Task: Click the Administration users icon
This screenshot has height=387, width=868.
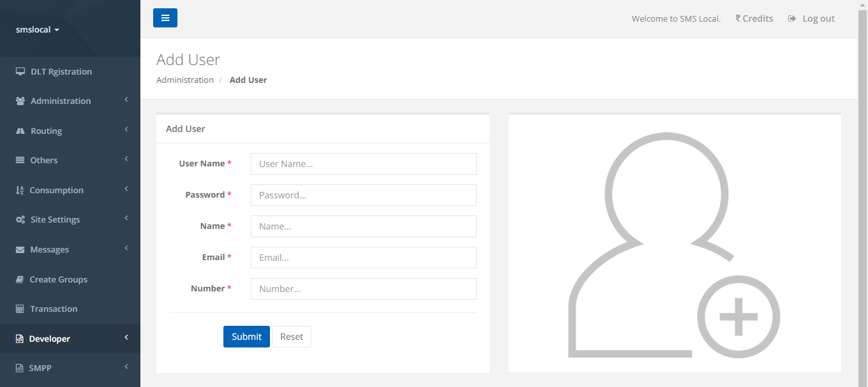Action: click(20, 101)
